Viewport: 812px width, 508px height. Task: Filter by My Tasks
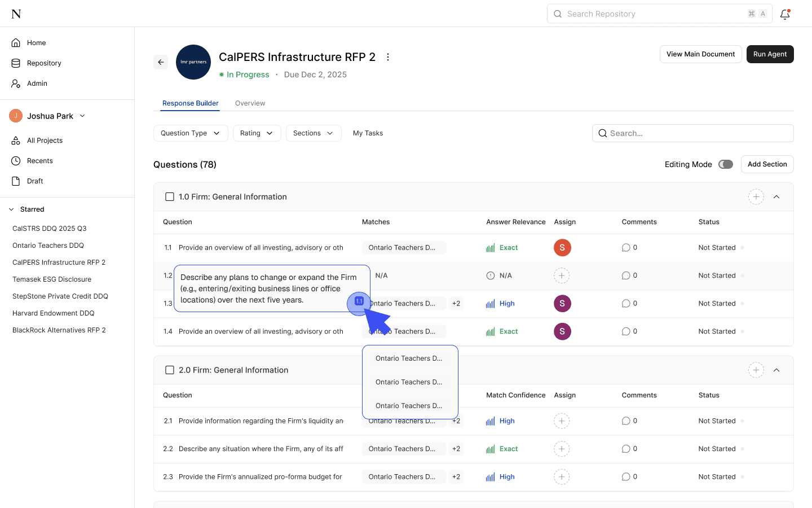(368, 133)
